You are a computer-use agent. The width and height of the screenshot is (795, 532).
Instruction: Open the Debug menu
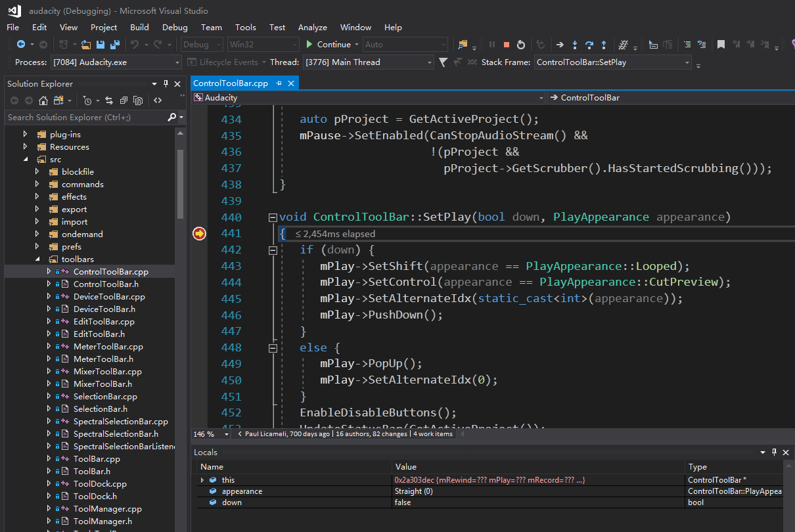[x=175, y=27]
